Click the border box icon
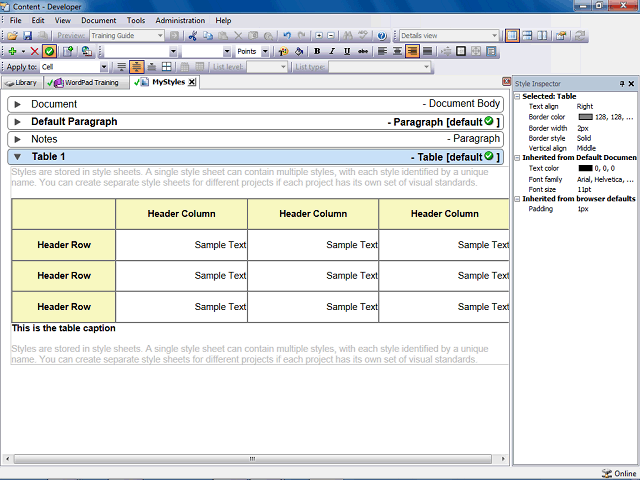The width and height of the screenshot is (640, 480). [461, 51]
